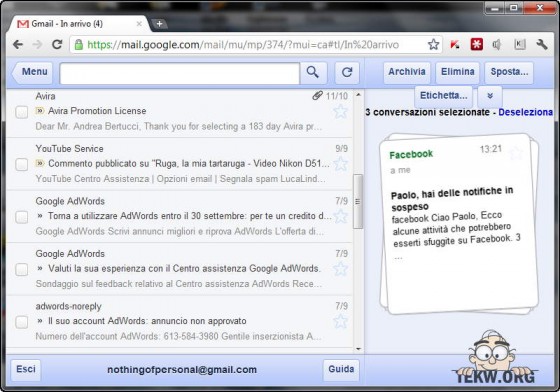Click the browser address bar URL
Viewport: 560px width, 392px height.
click(x=243, y=45)
